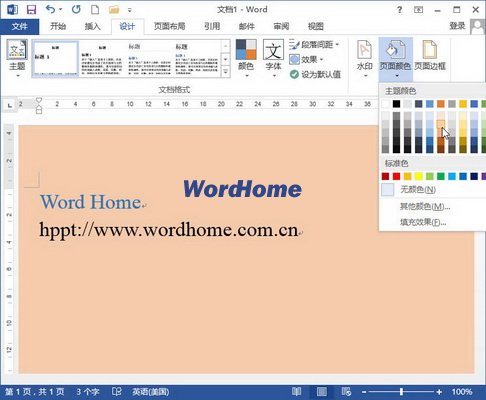Click the 设为默认值 set as default button
Image resolution: width=486 pixels, height=400 pixels.
315,74
